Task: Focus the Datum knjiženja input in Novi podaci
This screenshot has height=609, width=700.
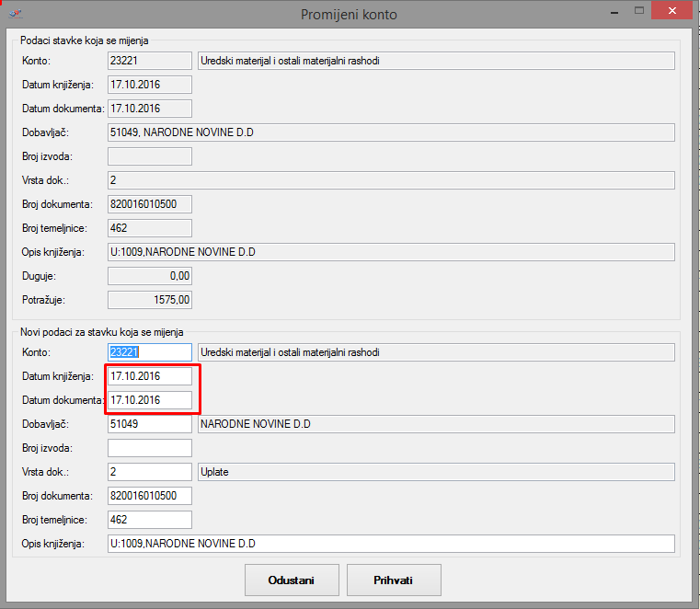Action: pos(150,376)
